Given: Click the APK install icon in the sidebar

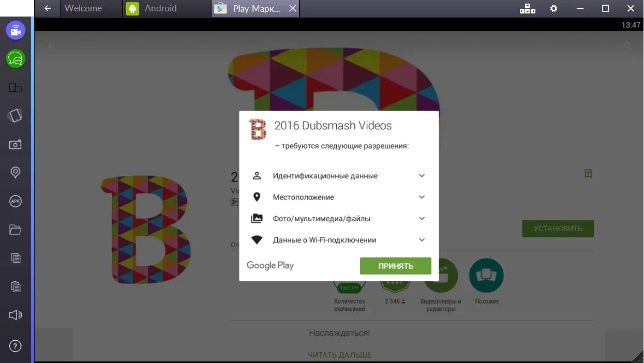Looking at the screenshot, I should click(x=16, y=201).
